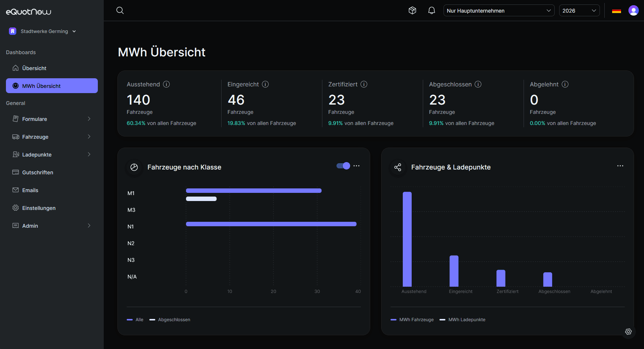The image size is (644, 349).
Task: Expand the Ladepunkte submenu chevron
Action: point(89,154)
